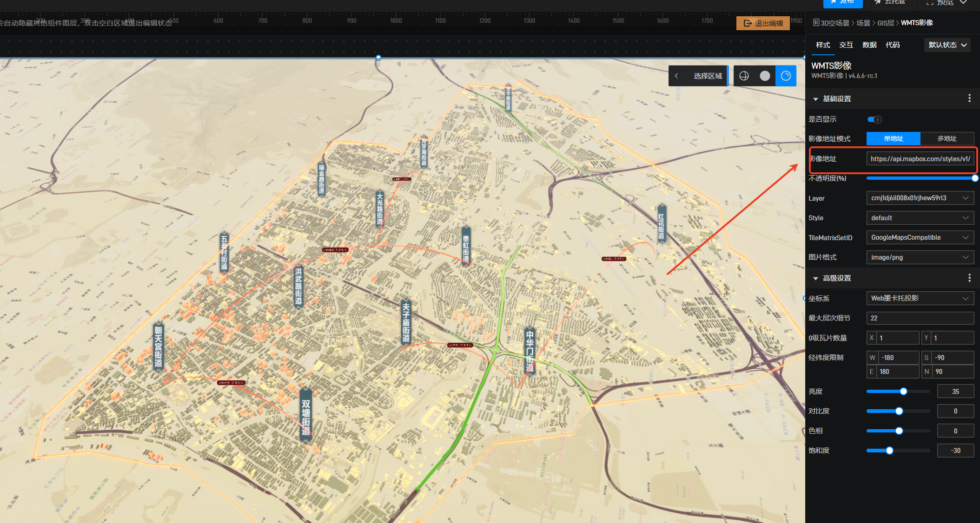Click the 云托管 icon button
The height and width of the screenshot is (523, 980).
(x=878, y=2)
